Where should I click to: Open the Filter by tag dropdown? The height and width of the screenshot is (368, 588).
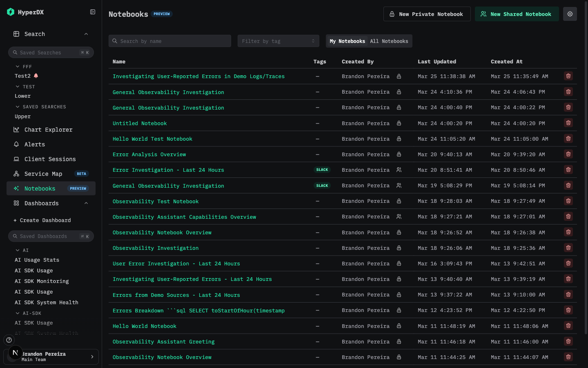(278, 41)
